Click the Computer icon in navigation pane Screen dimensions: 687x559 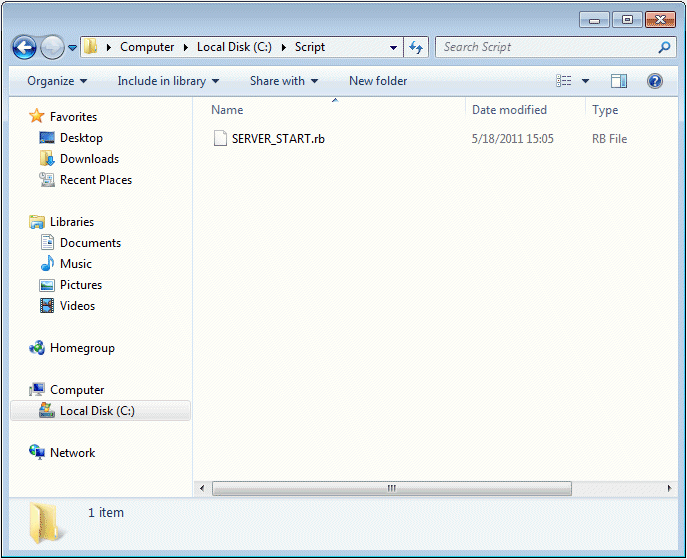point(37,389)
